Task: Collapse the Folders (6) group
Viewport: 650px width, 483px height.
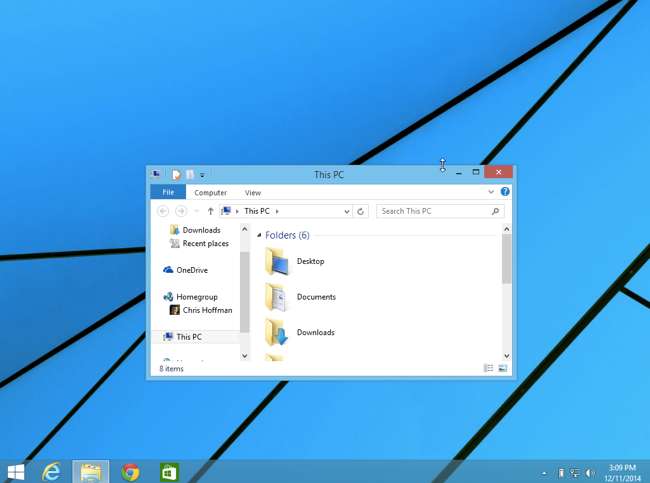Action: (260, 236)
